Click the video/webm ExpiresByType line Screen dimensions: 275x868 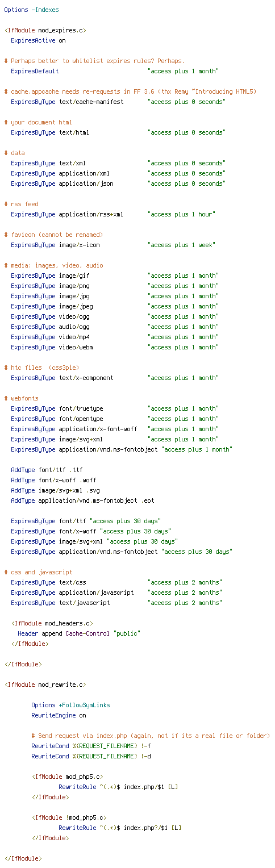pos(114,347)
